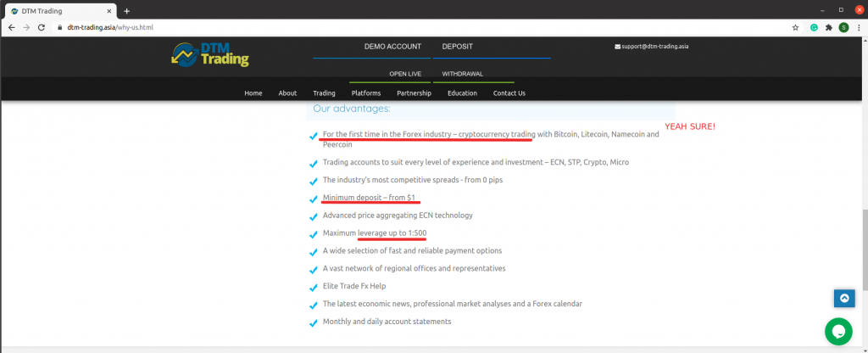Open the green live chat bubble
868x353 pixels.
[x=838, y=332]
